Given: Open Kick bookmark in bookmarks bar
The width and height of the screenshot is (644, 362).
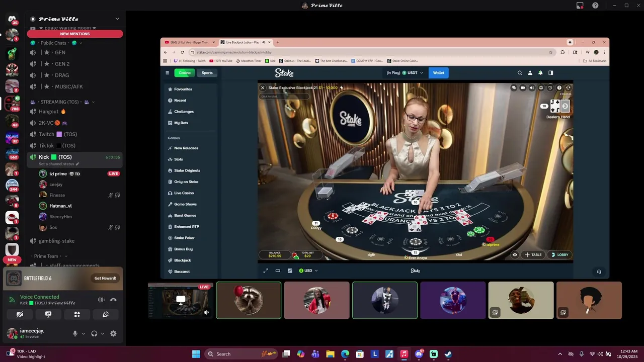Looking at the screenshot, I should (x=270, y=61).
